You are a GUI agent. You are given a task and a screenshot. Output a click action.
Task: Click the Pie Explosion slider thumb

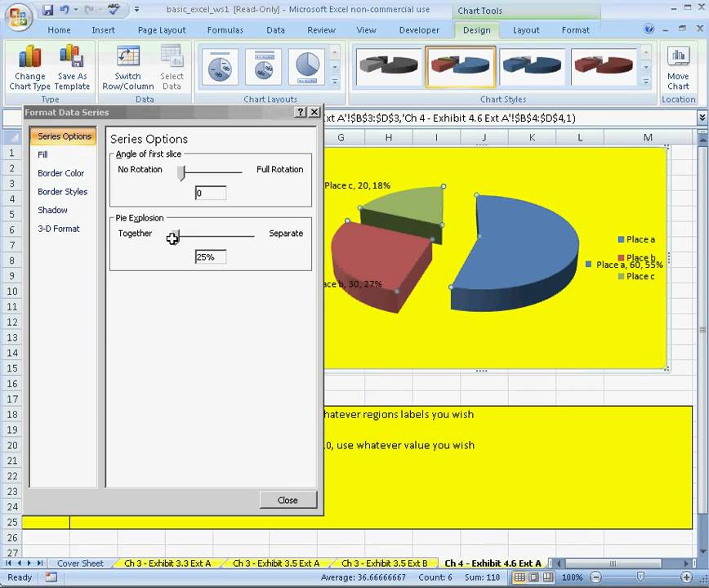tap(175, 236)
